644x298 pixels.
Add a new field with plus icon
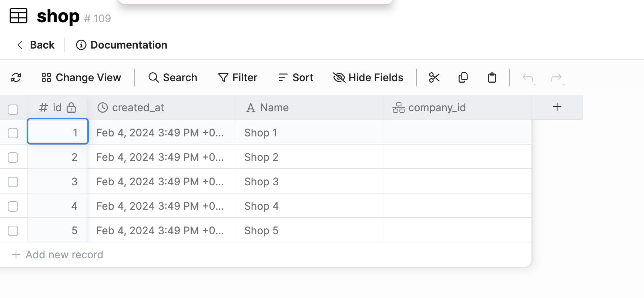coord(557,107)
